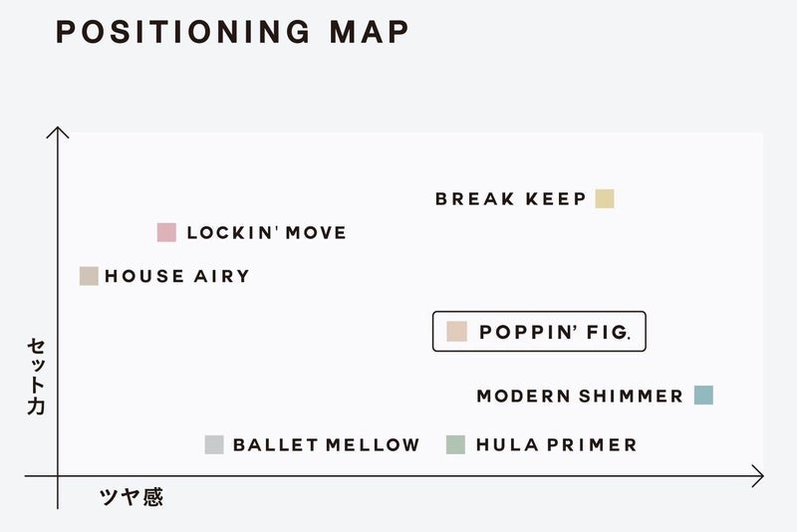Image resolution: width=797 pixels, height=532 pixels.
Task: Click the right arrowhead on horizontal axis
Action: tap(758, 476)
